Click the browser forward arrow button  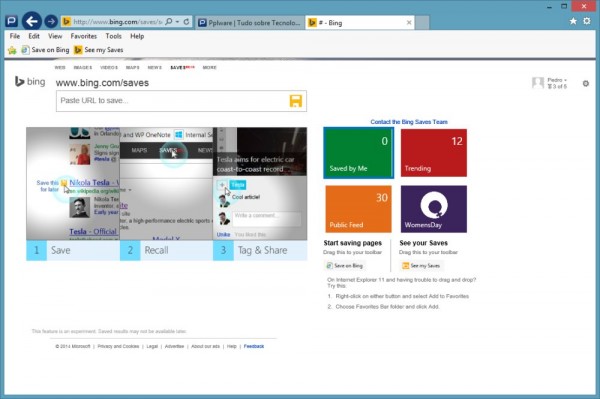(51, 21)
